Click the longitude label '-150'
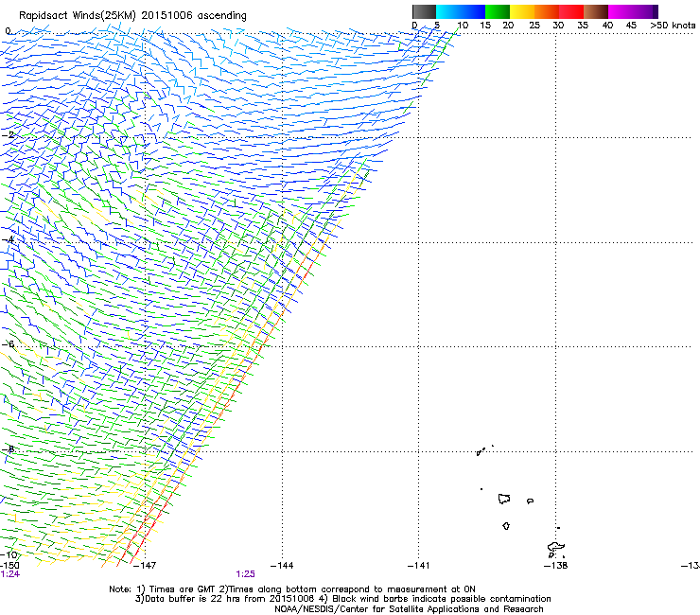Viewport: 700px width, 615px height. click(9, 566)
